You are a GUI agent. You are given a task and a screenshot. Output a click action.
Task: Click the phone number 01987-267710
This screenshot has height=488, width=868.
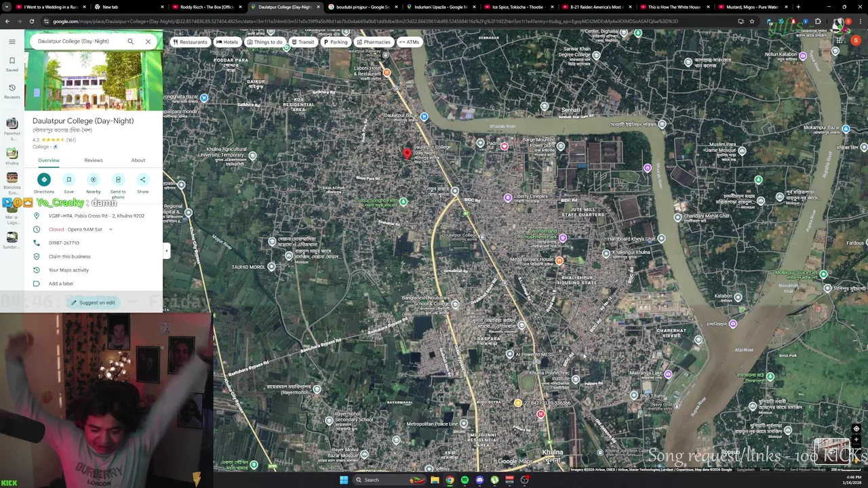coord(64,243)
